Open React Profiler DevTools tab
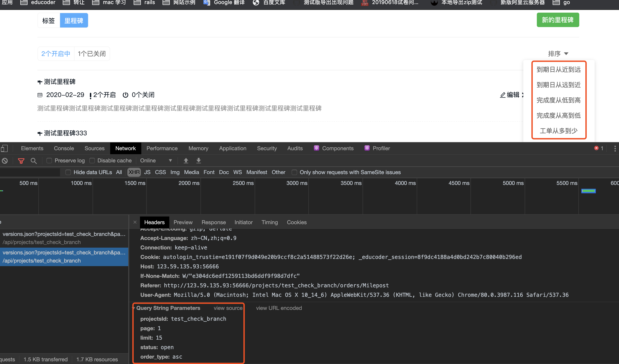The width and height of the screenshot is (619, 364). [x=377, y=148]
